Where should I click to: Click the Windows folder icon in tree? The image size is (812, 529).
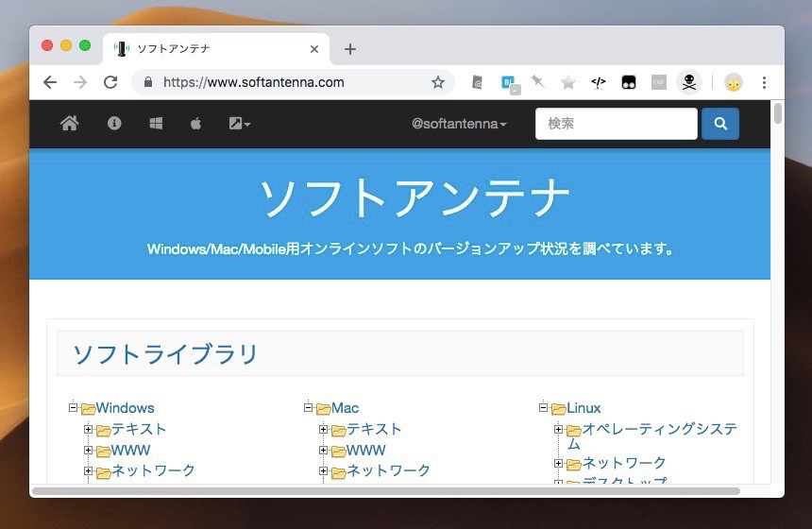coord(88,409)
